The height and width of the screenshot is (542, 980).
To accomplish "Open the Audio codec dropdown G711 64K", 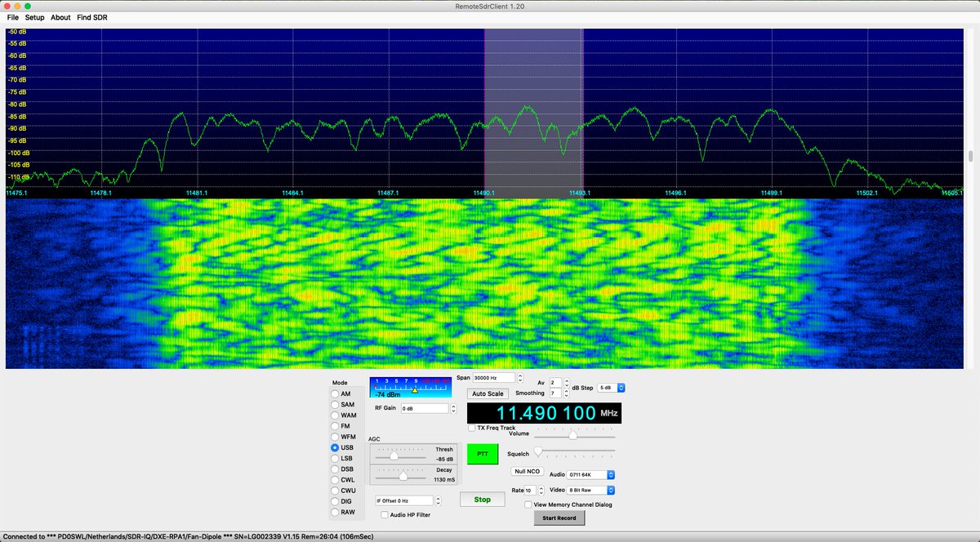I will [591, 474].
